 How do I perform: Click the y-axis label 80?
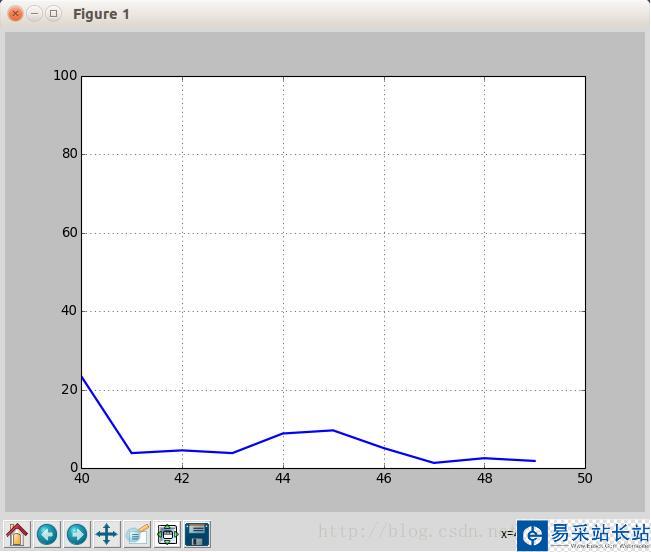69,154
